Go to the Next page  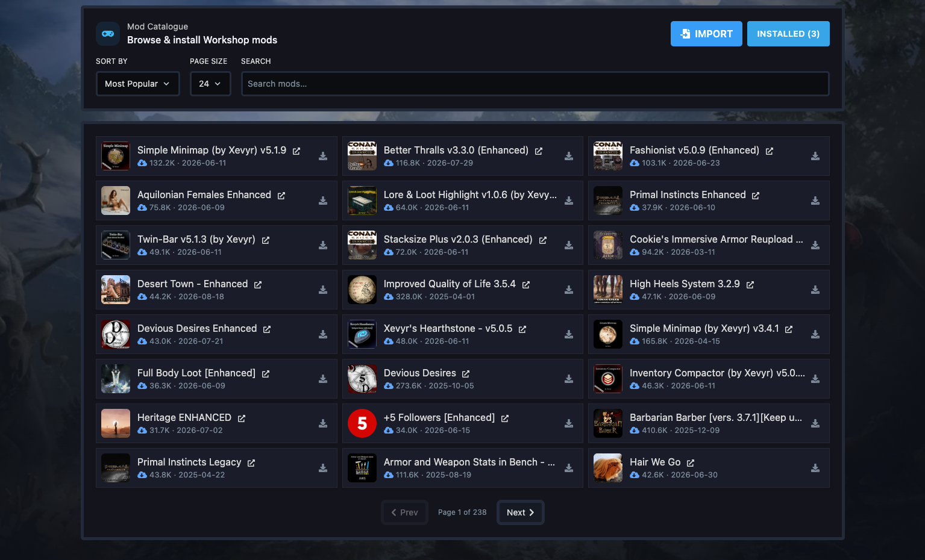pyautogui.click(x=521, y=512)
